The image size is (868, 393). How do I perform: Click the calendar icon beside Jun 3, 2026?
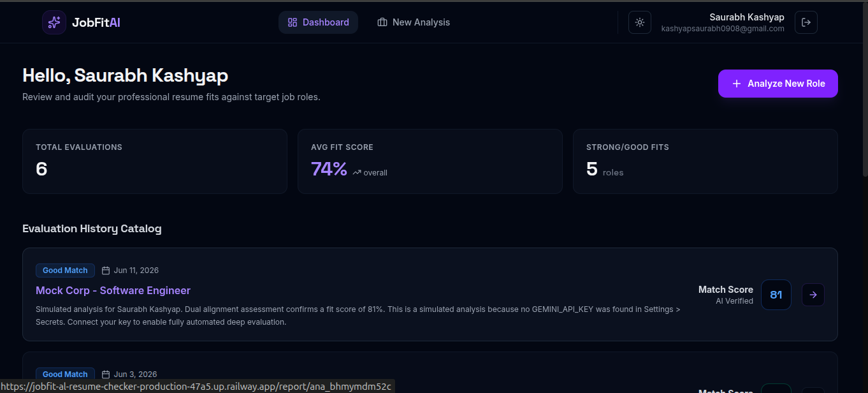(106, 374)
